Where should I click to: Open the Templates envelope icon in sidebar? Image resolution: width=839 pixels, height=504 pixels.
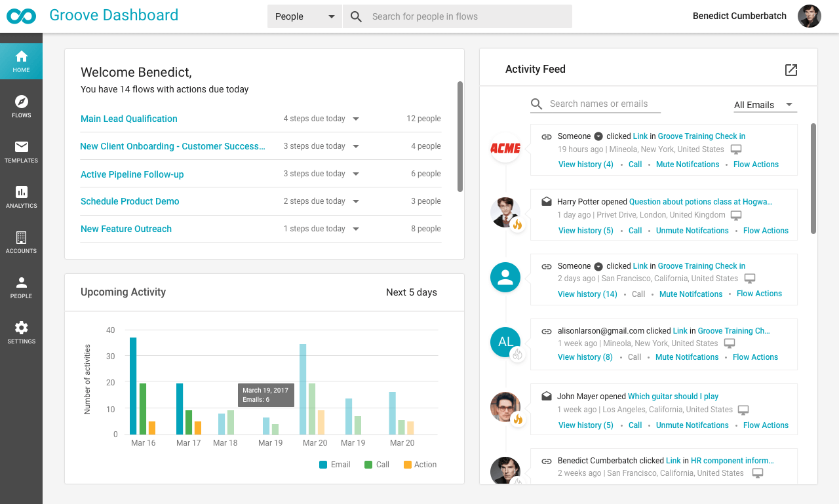21,151
